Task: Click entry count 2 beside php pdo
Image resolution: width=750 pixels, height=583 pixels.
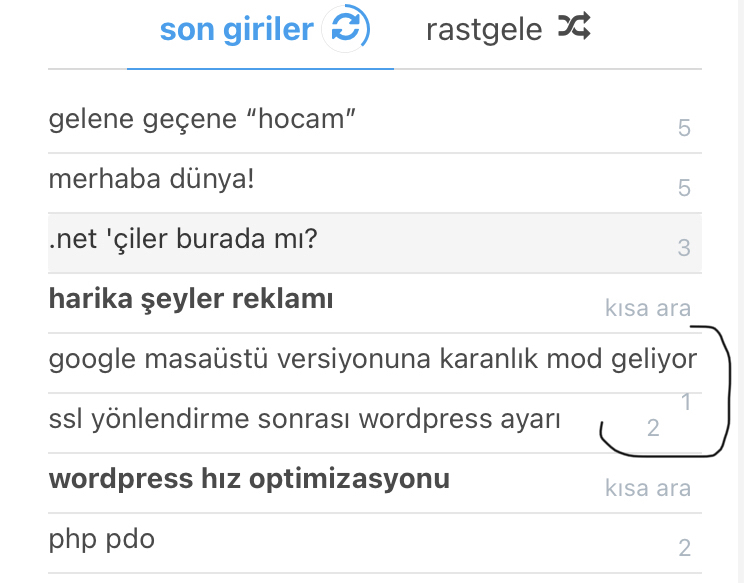Action: [684, 548]
